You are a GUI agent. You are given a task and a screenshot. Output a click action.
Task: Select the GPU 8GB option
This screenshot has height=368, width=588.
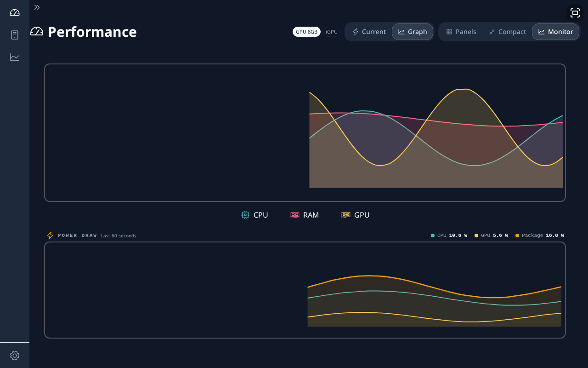pyautogui.click(x=306, y=32)
